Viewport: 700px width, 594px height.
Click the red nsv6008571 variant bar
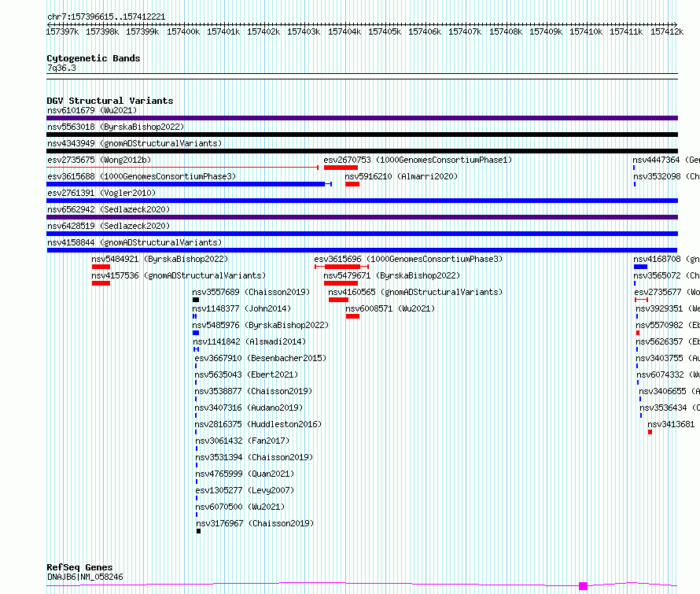[x=352, y=316]
